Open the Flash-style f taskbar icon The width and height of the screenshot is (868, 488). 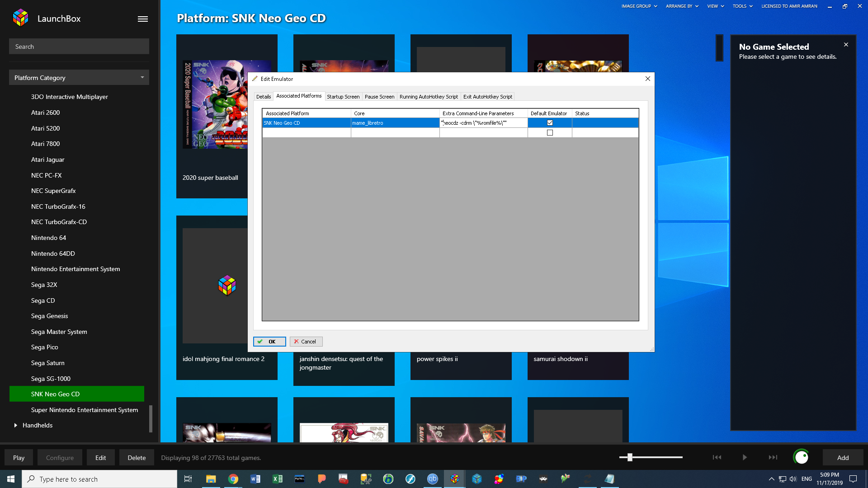(x=410, y=479)
